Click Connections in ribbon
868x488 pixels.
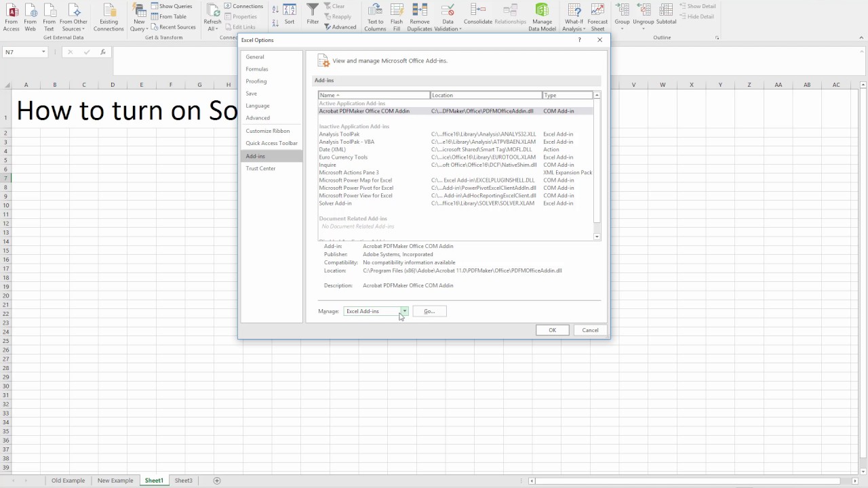tap(243, 6)
